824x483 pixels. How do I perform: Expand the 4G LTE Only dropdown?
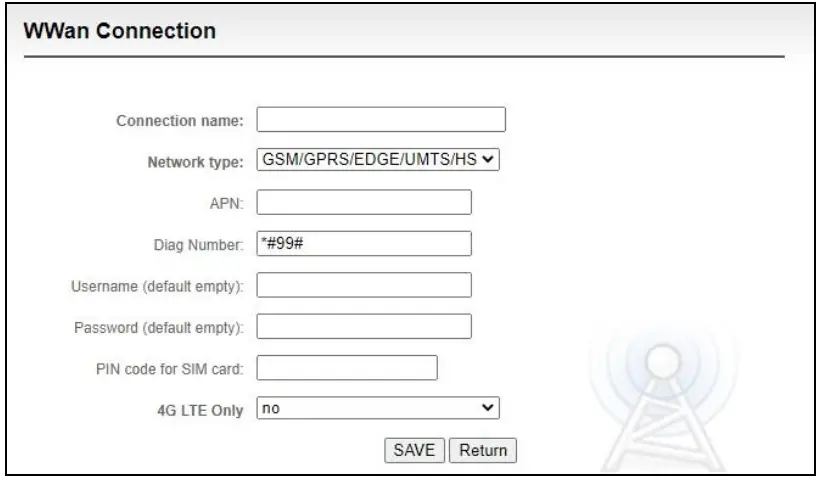click(378, 408)
